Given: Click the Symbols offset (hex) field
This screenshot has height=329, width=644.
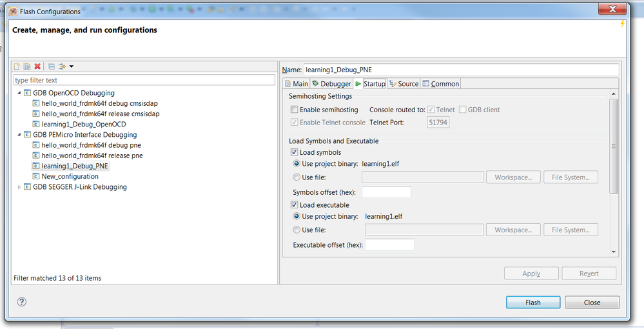Looking at the screenshot, I should 387,192.
